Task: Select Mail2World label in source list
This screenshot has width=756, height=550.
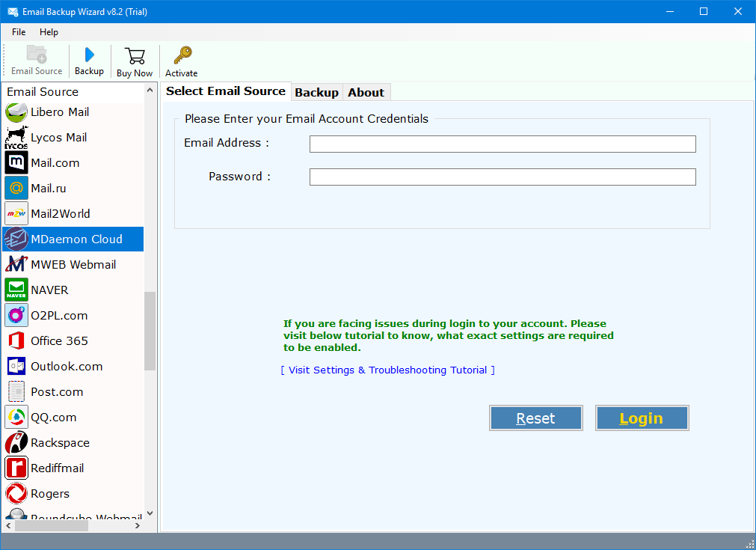Action: tap(61, 214)
